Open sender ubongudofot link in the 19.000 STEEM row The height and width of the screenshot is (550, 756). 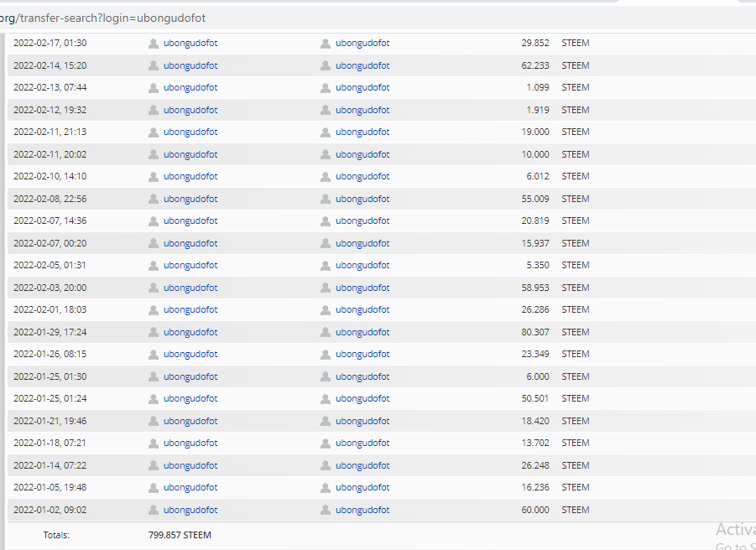(190, 132)
